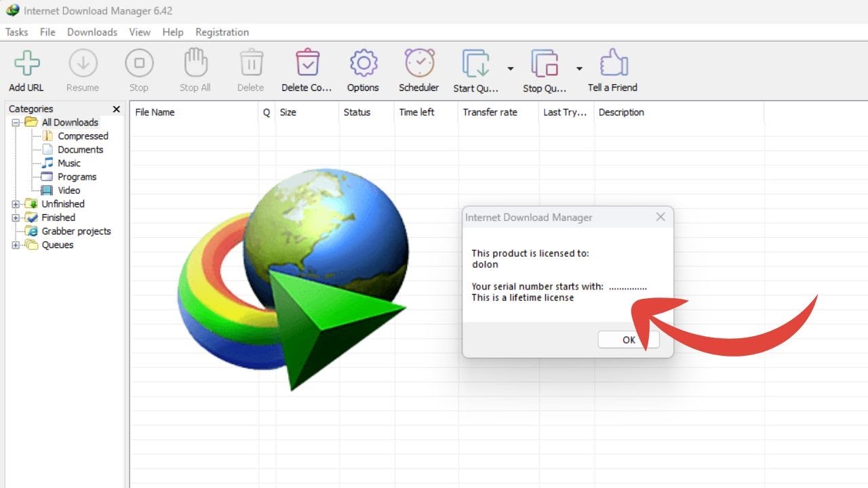Sort by the Last Try column header
Screen dimensions: 868x488
point(566,113)
